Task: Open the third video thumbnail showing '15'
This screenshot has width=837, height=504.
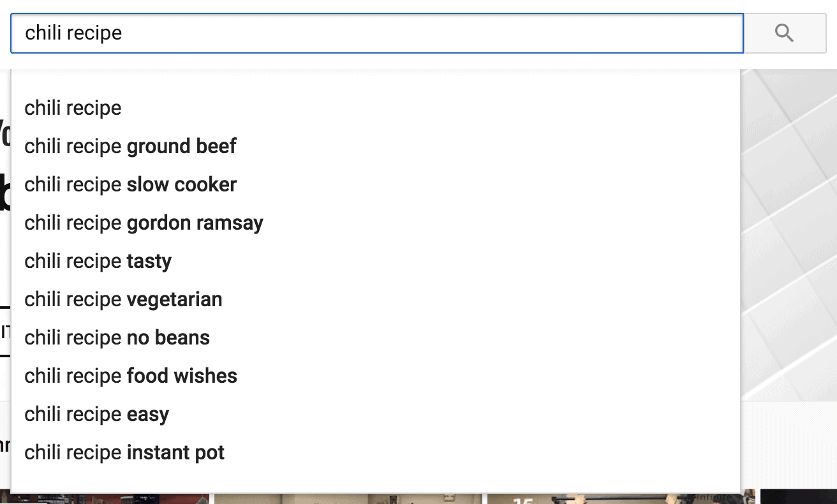Action: pos(621,498)
